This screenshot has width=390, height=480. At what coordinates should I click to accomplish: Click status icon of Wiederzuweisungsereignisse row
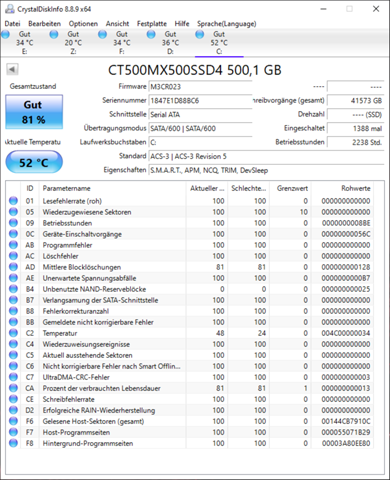[x=13, y=344]
